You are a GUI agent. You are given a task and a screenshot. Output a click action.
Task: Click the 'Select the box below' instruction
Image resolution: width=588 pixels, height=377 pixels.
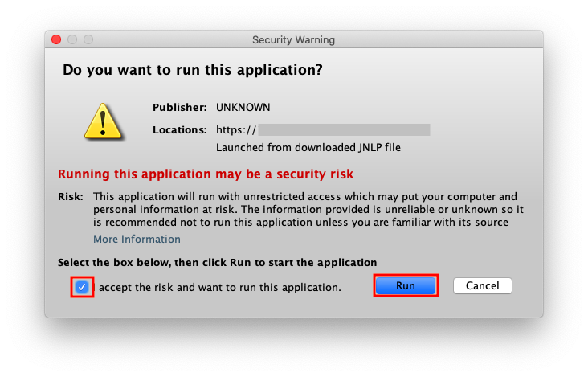217,262
